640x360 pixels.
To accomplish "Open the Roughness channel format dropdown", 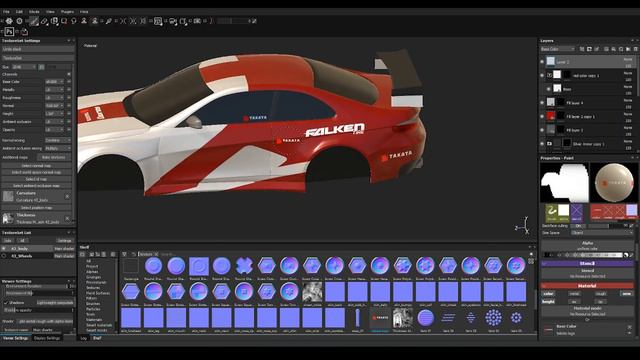I will [55, 98].
